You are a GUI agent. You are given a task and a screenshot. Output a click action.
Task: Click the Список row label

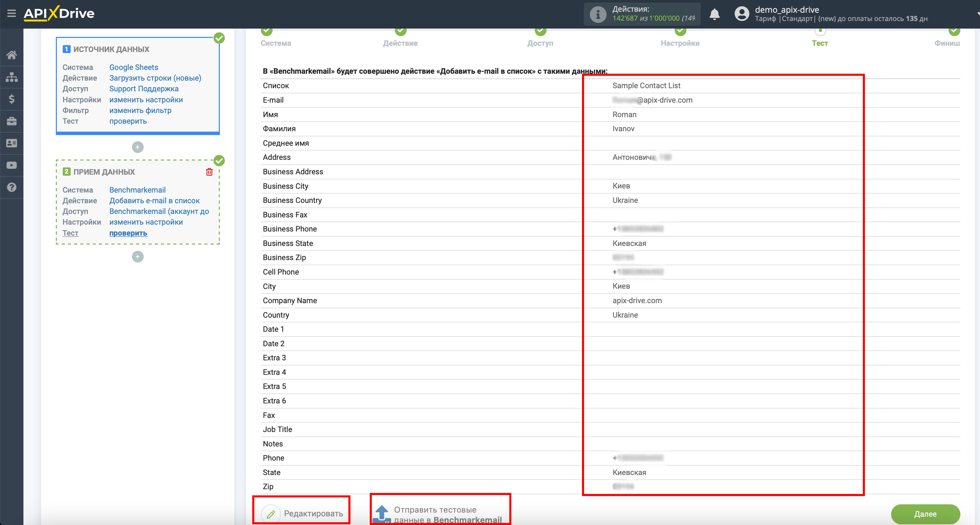coord(276,85)
